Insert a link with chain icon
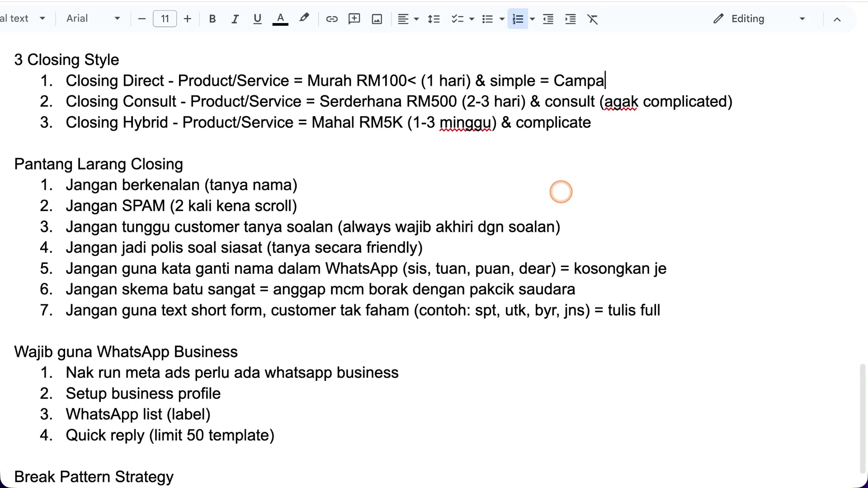868x488 pixels. (x=332, y=19)
